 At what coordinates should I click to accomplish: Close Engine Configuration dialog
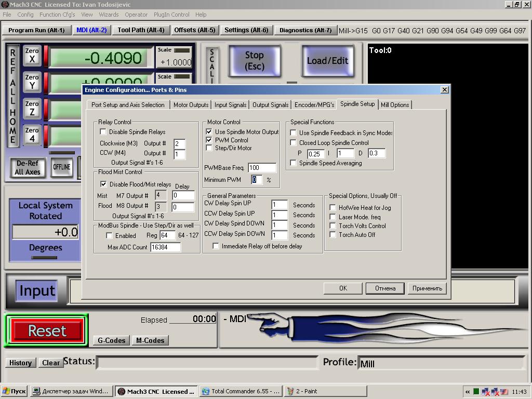(444, 89)
